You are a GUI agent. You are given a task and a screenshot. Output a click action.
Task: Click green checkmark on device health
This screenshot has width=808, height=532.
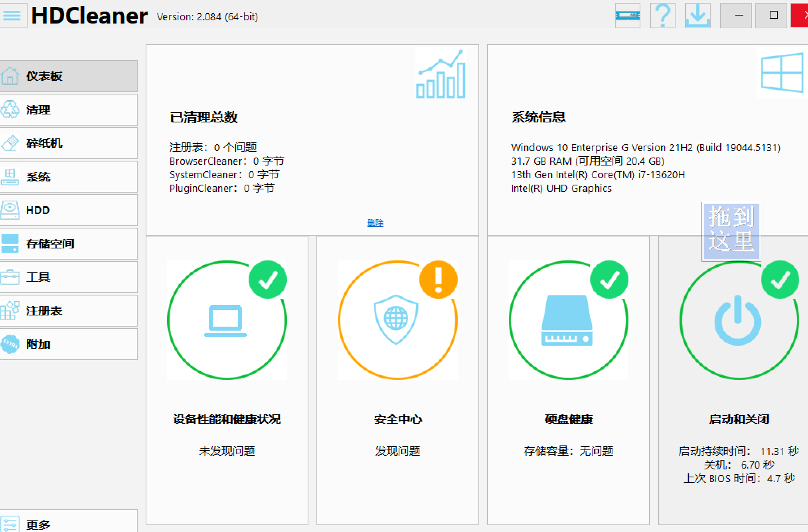click(x=267, y=280)
